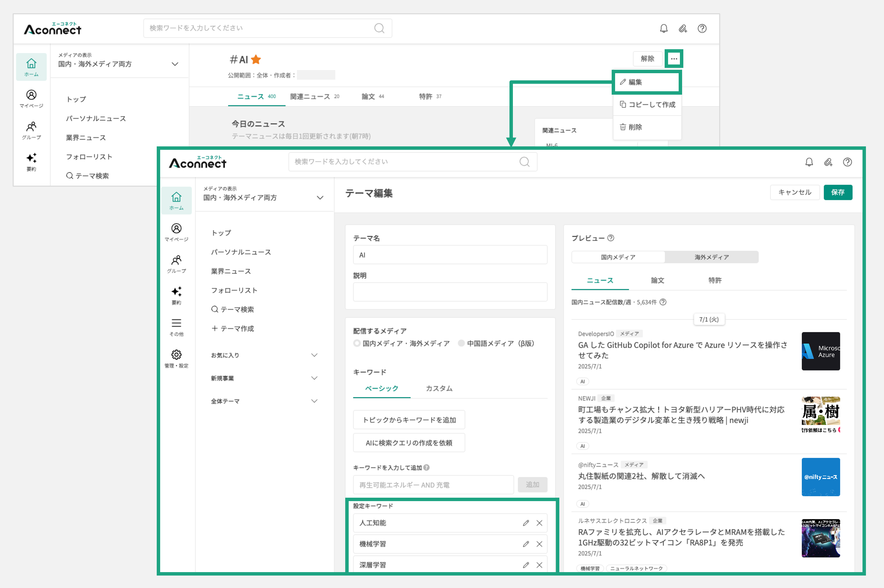This screenshot has height=588, width=884.
Task: Open the Microsoft Azure article thumbnail
Action: click(820, 351)
